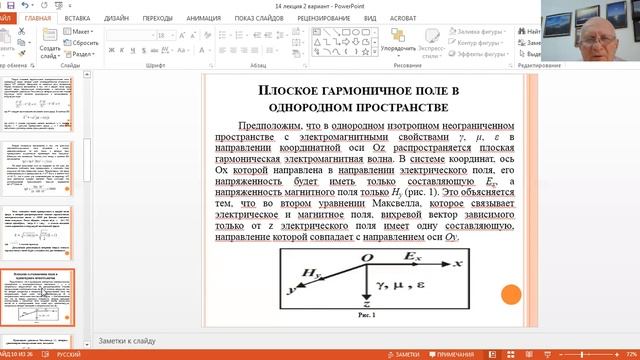
Task: Increase font size with the larger A
Action: pos(182,36)
